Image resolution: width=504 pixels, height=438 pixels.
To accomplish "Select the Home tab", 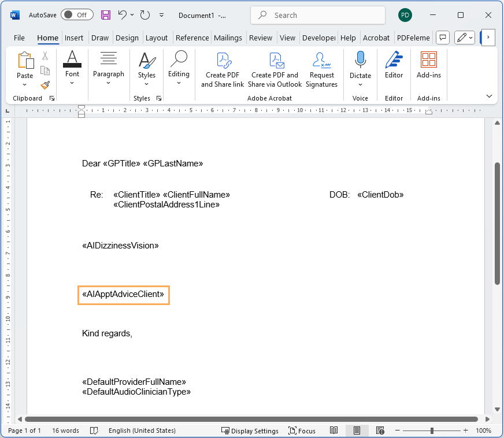I will [47, 38].
